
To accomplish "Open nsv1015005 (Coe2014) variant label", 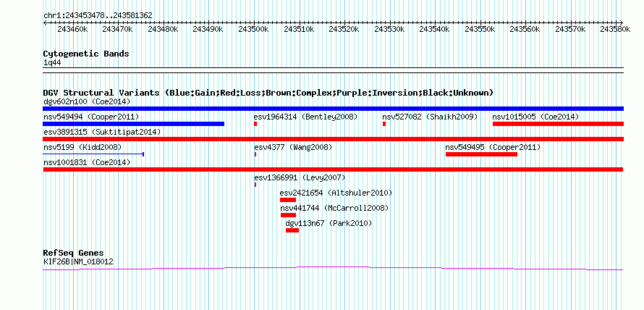I will [535, 117].
